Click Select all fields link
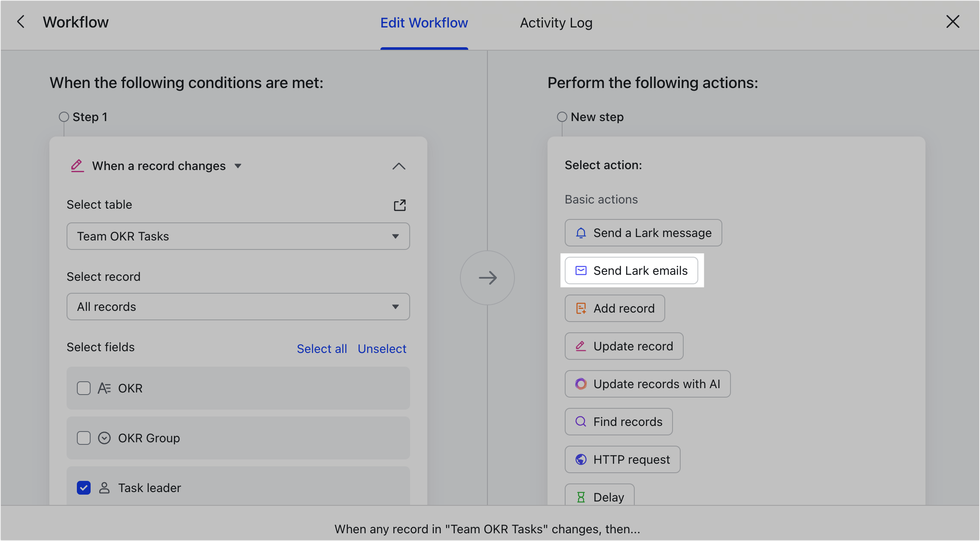980x541 pixels. 322,349
